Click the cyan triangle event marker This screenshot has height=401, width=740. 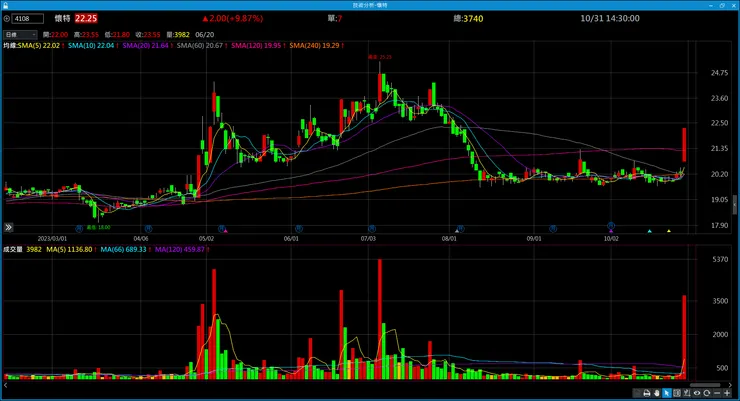pos(649,231)
